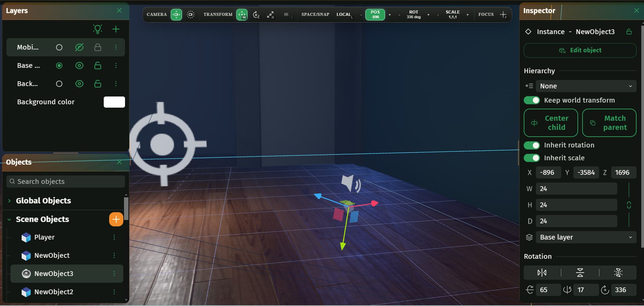Select the scale transform tool
The image size is (644, 306).
tap(270, 15)
